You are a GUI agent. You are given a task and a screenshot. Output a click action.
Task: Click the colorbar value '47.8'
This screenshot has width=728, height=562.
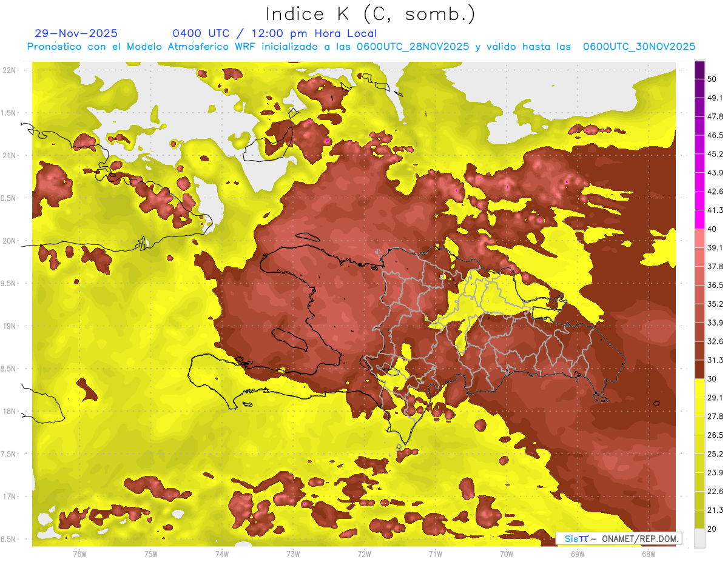[x=715, y=116]
